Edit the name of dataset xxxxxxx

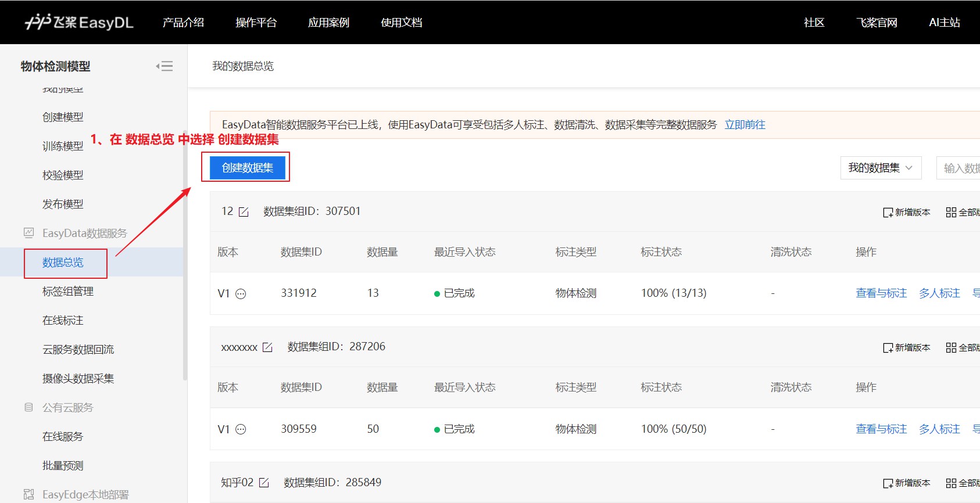pyautogui.click(x=267, y=347)
